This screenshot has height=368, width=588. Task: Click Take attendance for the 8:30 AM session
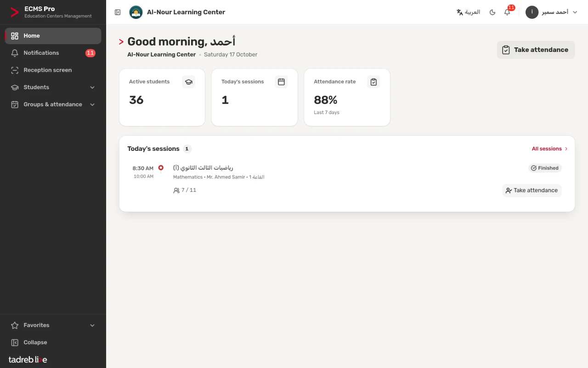point(531,190)
